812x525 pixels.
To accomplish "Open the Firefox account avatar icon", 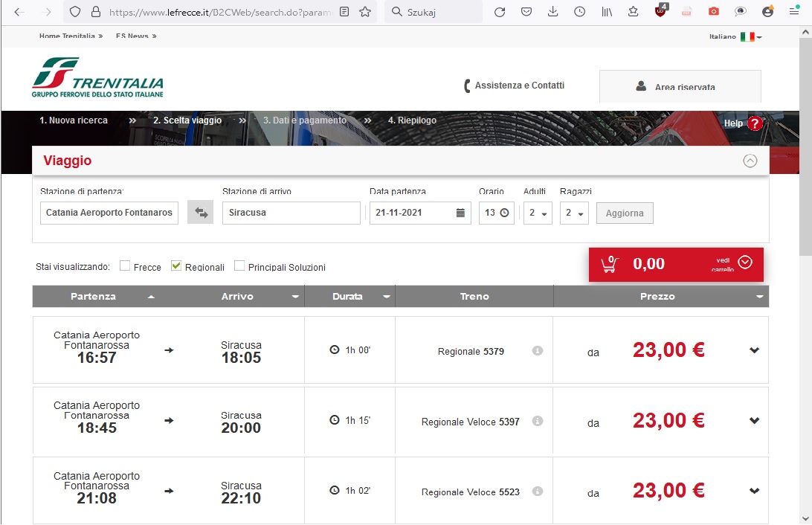I will tap(767, 11).
